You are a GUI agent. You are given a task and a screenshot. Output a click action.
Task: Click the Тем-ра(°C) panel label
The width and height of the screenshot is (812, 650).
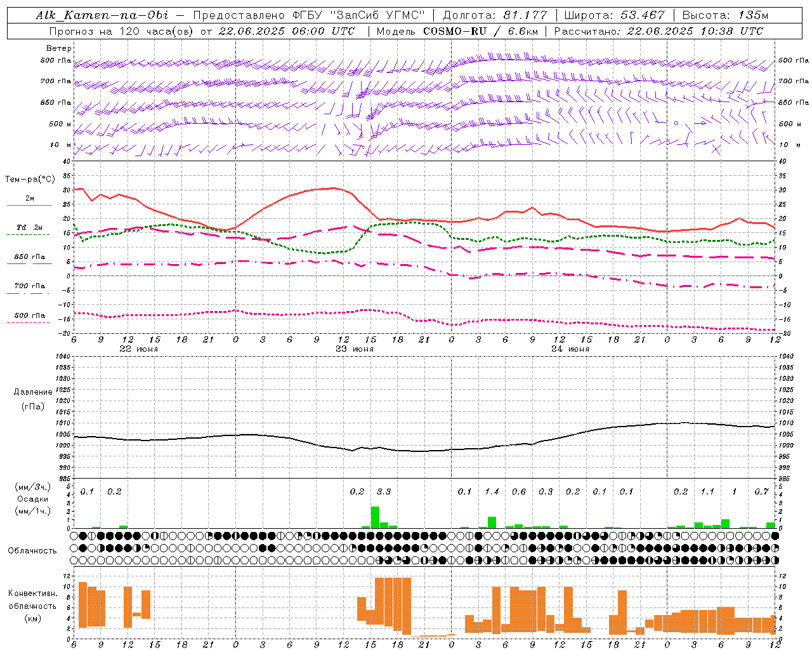point(30,180)
